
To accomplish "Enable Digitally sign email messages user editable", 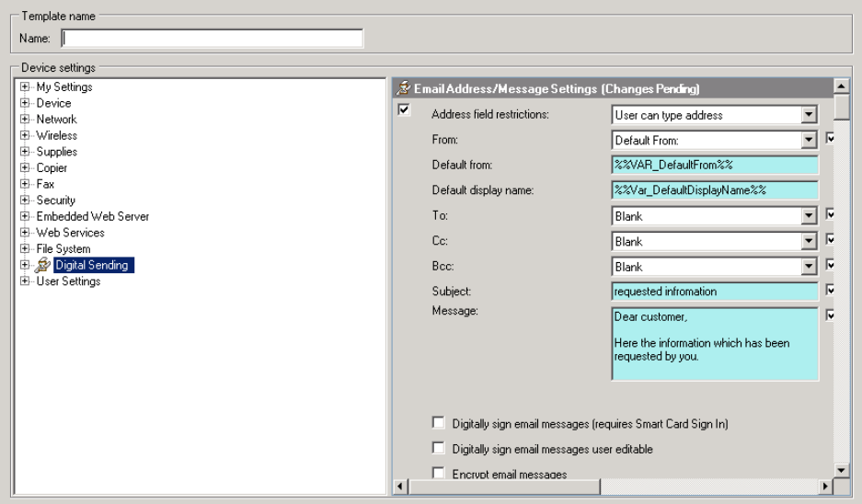I will 438,448.
